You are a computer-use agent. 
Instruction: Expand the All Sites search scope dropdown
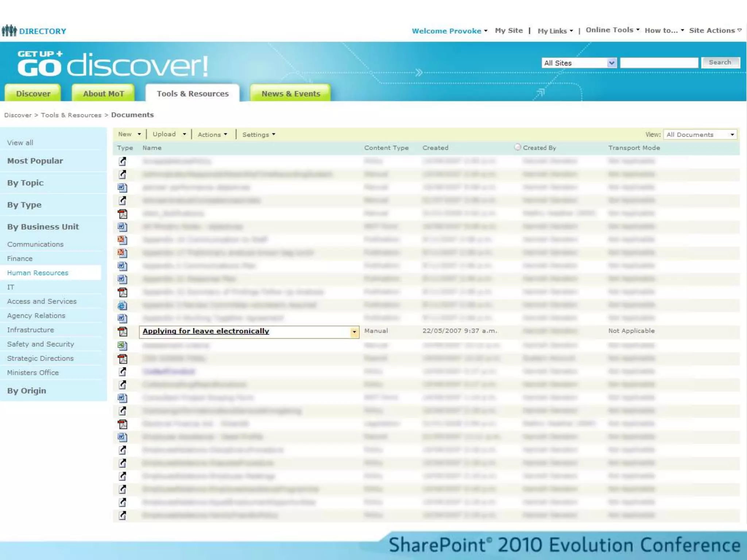(x=612, y=63)
